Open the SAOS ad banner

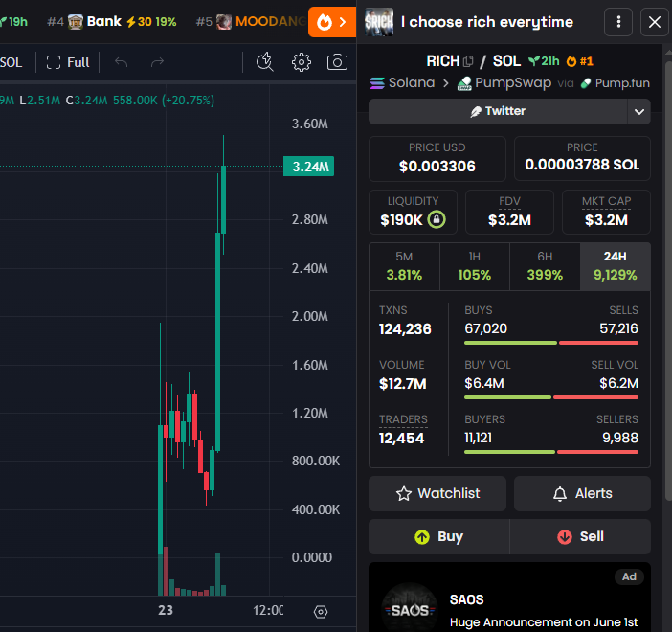point(509,598)
